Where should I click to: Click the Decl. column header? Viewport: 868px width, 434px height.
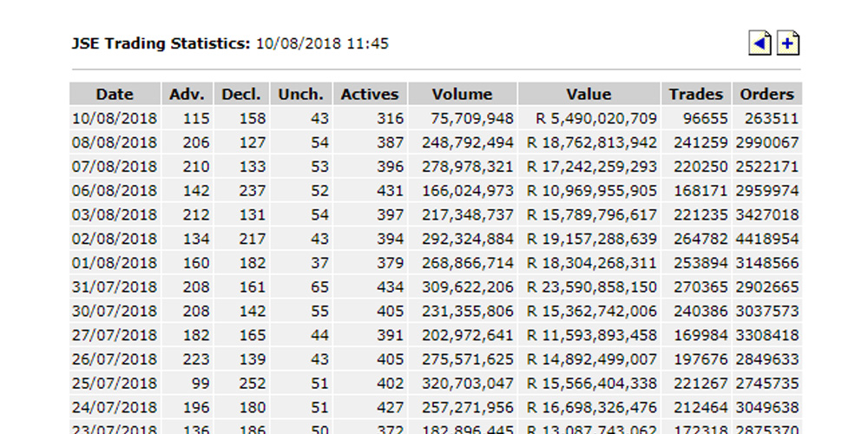(x=241, y=95)
